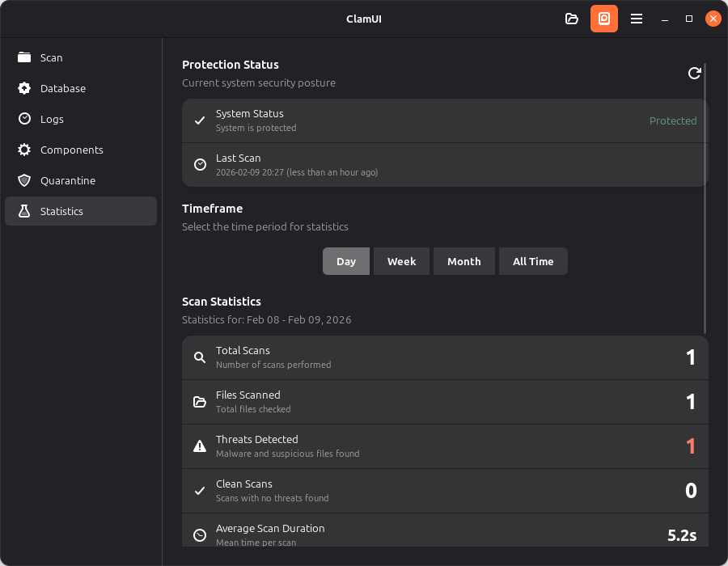
Task: Click the Logs clock icon in sidebar
Action: (24, 119)
